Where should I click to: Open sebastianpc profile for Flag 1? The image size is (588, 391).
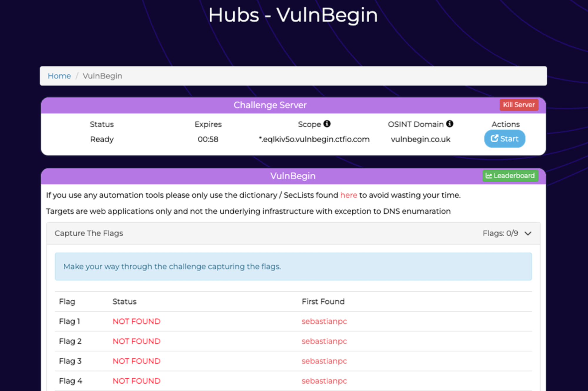324,321
